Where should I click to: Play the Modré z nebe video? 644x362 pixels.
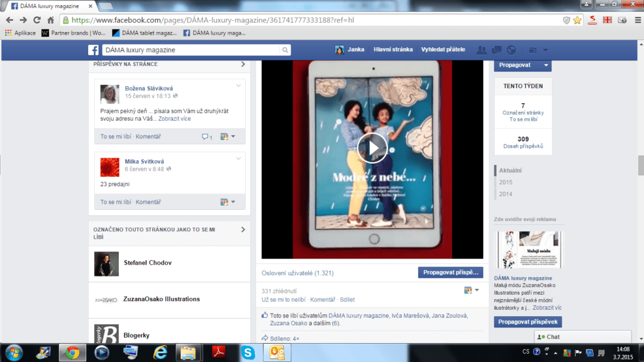coord(372,147)
